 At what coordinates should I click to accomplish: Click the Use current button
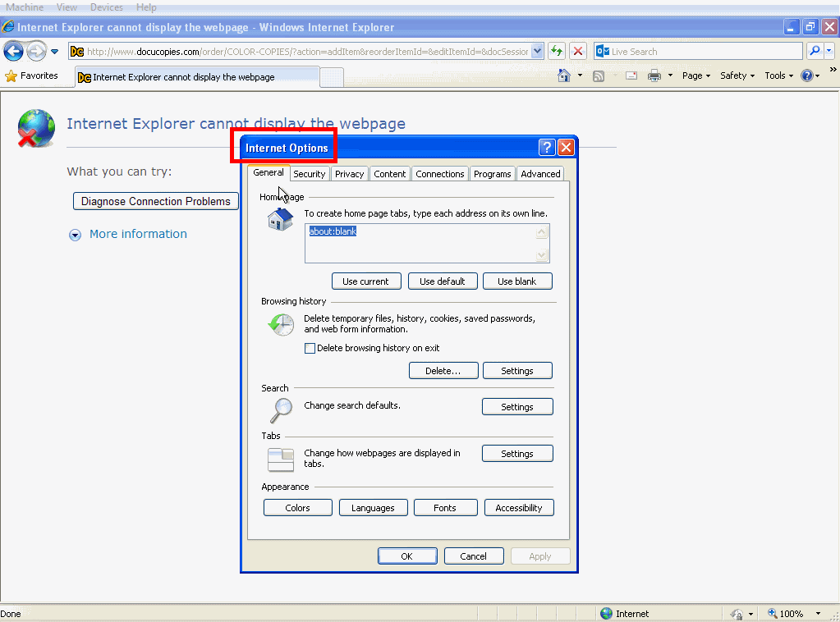tap(366, 281)
